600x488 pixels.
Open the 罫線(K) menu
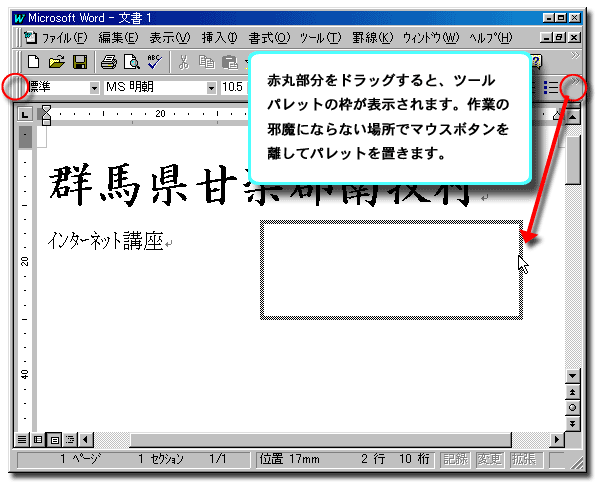(372, 38)
